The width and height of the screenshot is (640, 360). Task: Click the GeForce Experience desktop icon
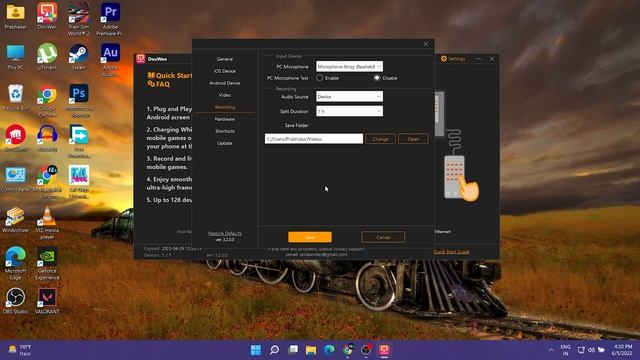(x=47, y=263)
